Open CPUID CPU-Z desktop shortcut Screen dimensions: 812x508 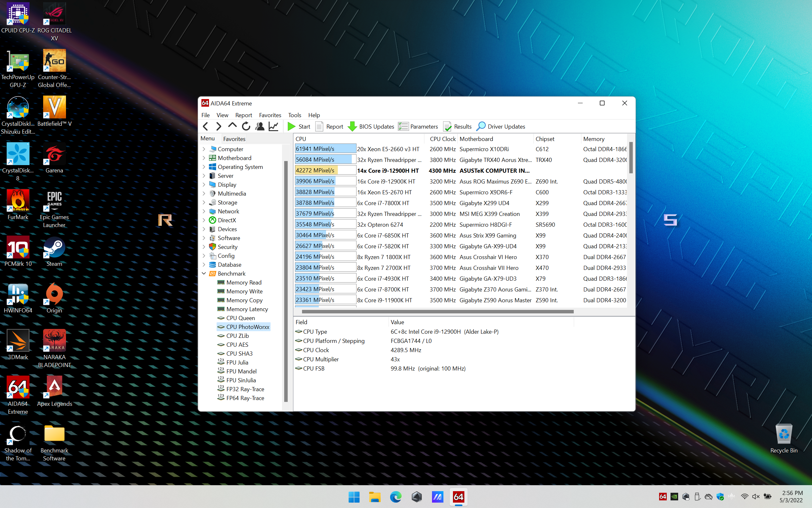[18, 17]
